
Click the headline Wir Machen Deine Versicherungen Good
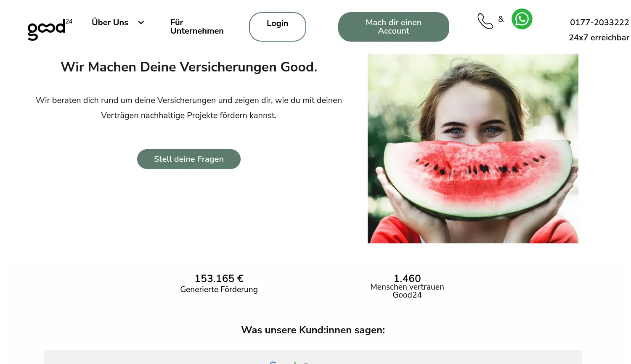click(x=188, y=67)
